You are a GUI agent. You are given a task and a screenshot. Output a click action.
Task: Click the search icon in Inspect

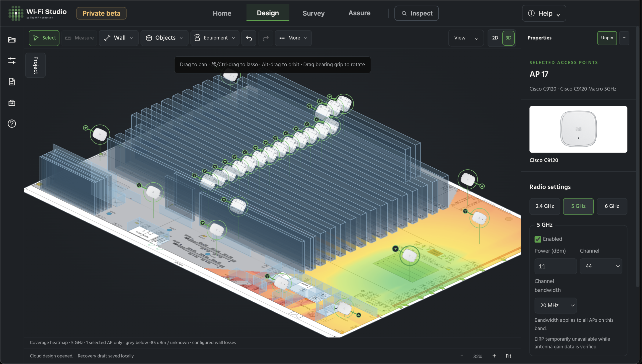pos(404,13)
